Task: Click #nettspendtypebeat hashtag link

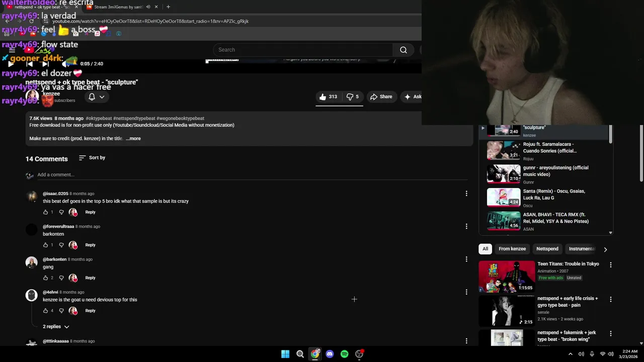Action: 134,119
